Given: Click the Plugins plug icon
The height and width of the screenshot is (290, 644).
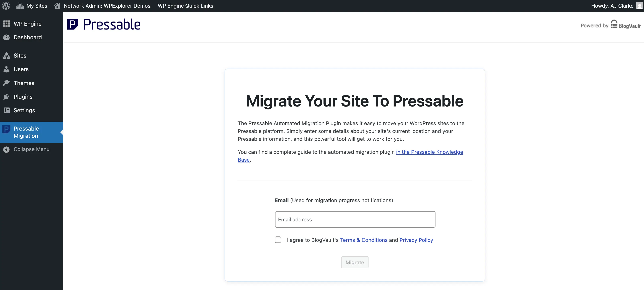Looking at the screenshot, I should (6, 97).
